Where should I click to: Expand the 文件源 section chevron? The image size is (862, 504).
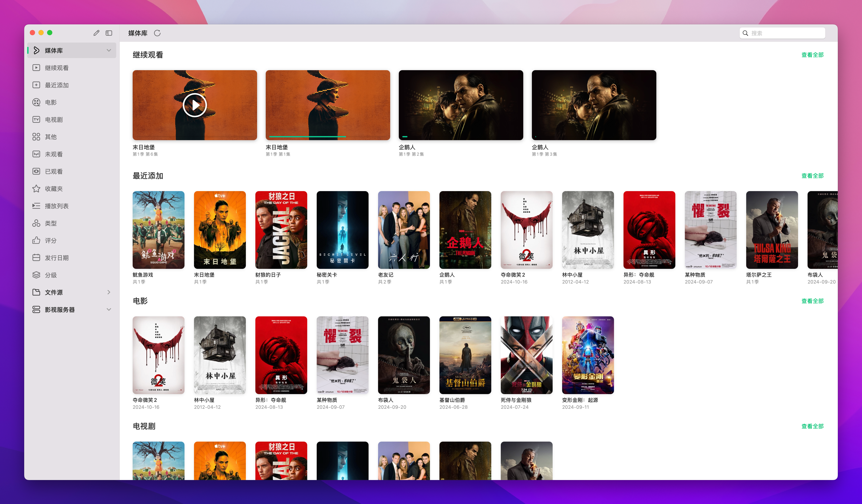(x=109, y=292)
